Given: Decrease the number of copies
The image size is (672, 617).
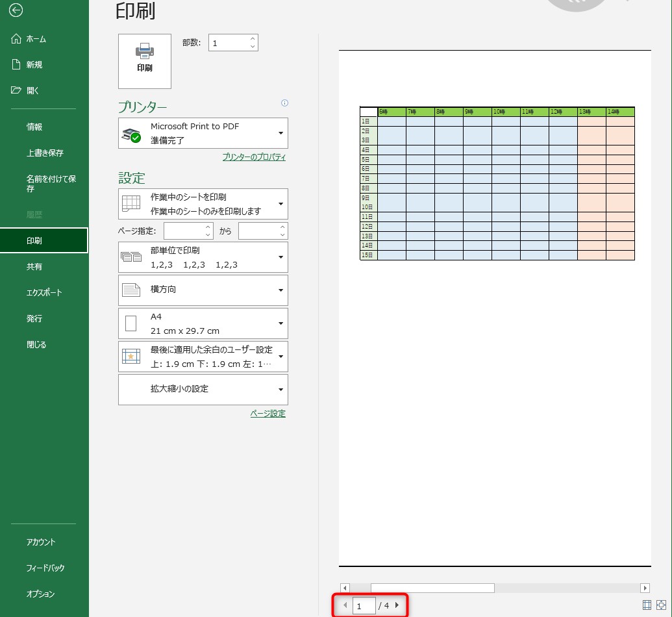Looking at the screenshot, I should 253,46.
